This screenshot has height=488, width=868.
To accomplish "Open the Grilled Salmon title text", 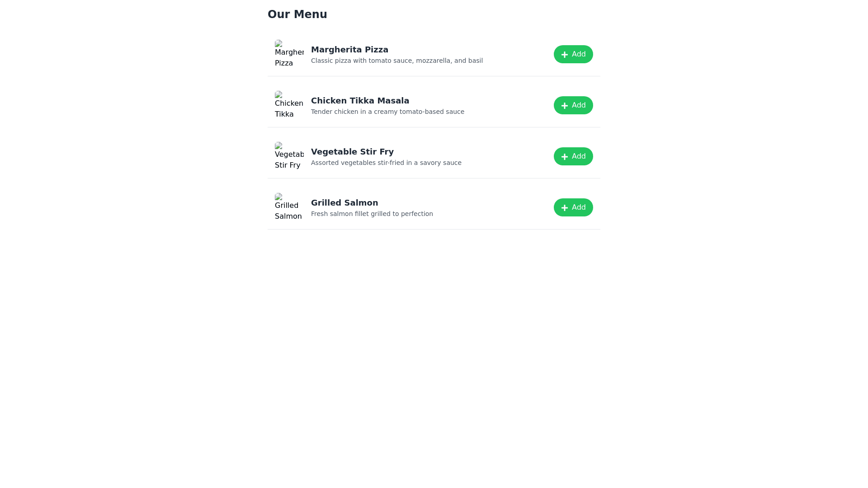I will click(344, 203).
